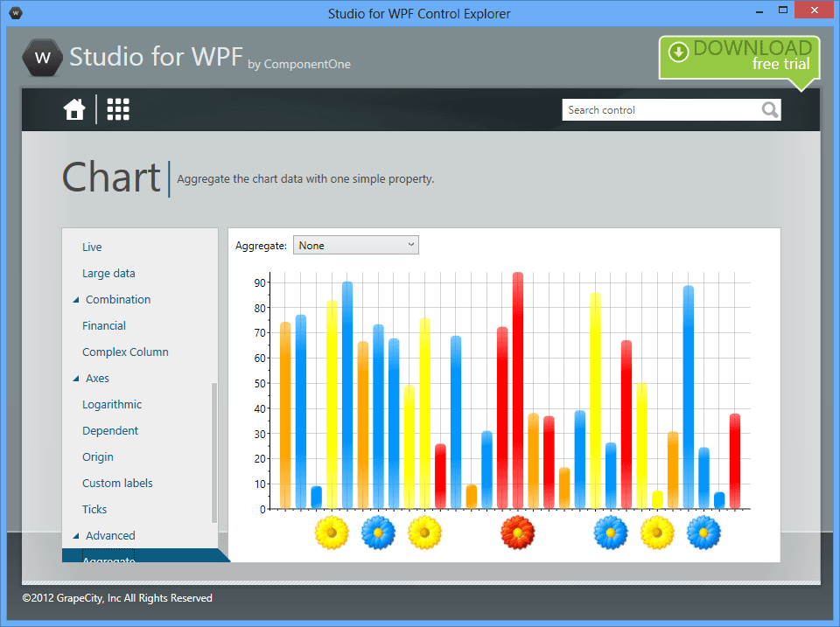
Task: Click the 50 label on the chart axis
Action: (260, 383)
